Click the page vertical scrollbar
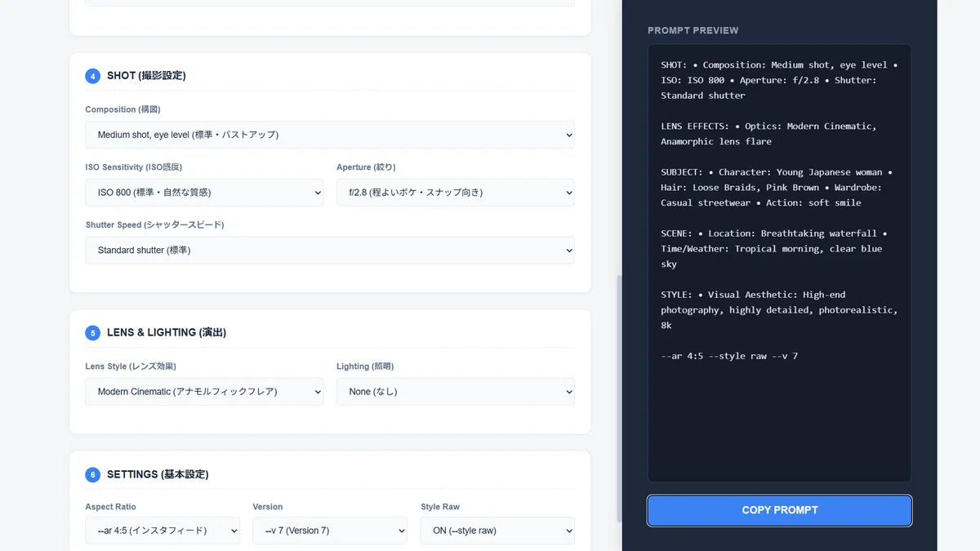The height and width of the screenshot is (551, 980). (x=619, y=398)
